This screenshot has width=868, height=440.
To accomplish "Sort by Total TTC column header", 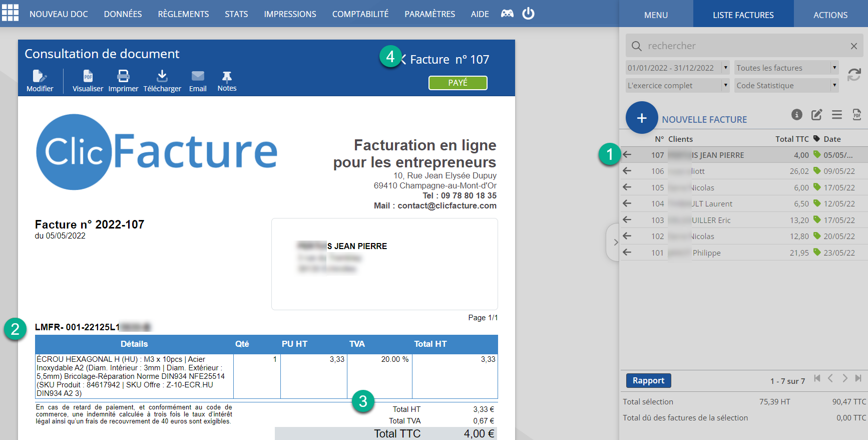I will [792, 139].
